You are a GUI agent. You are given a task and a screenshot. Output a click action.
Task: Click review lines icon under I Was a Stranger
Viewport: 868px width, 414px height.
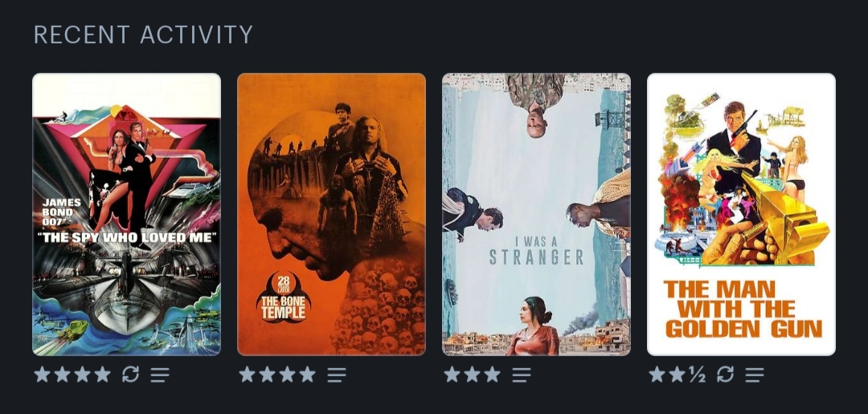(521, 375)
